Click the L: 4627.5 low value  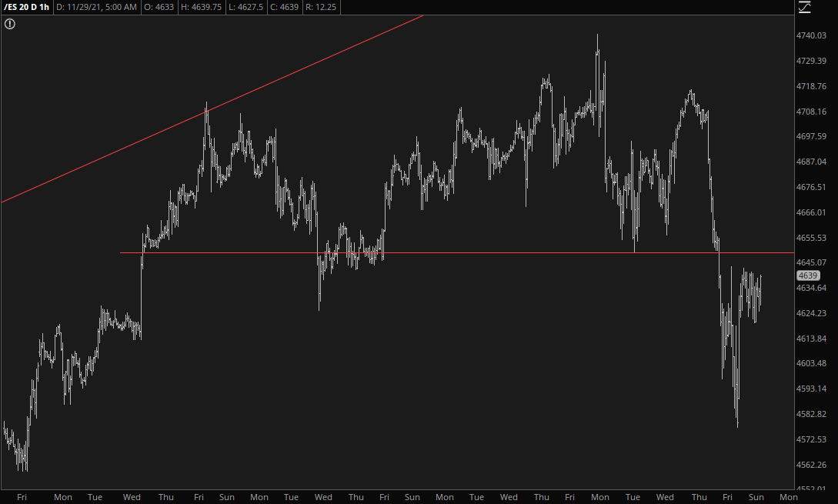[255, 7]
